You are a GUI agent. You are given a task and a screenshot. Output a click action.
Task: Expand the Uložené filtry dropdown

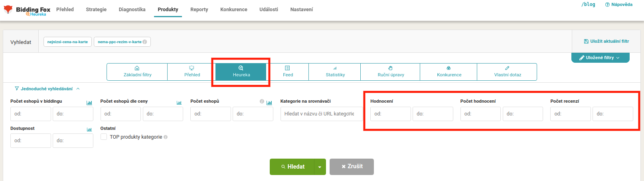(600, 58)
